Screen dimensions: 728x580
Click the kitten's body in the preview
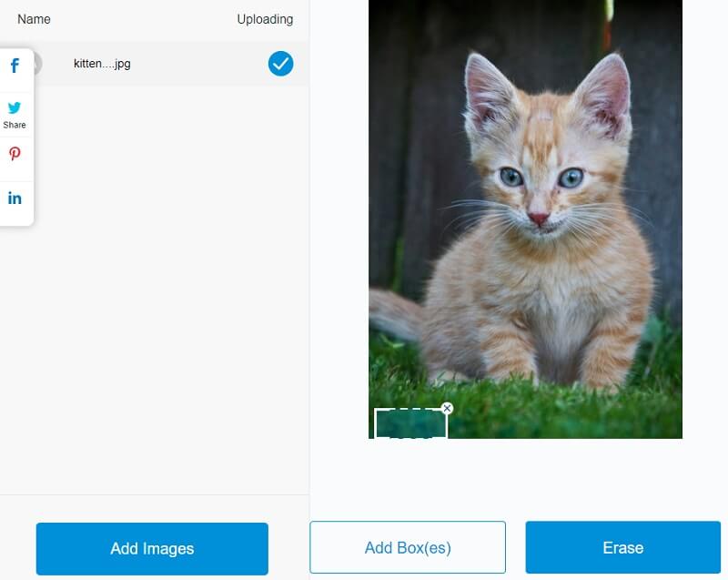pos(537,300)
